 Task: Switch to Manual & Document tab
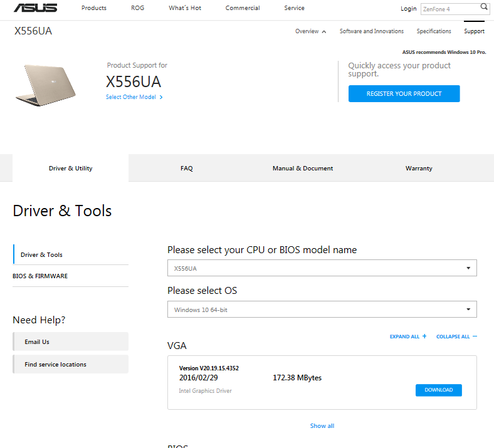click(302, 168)
